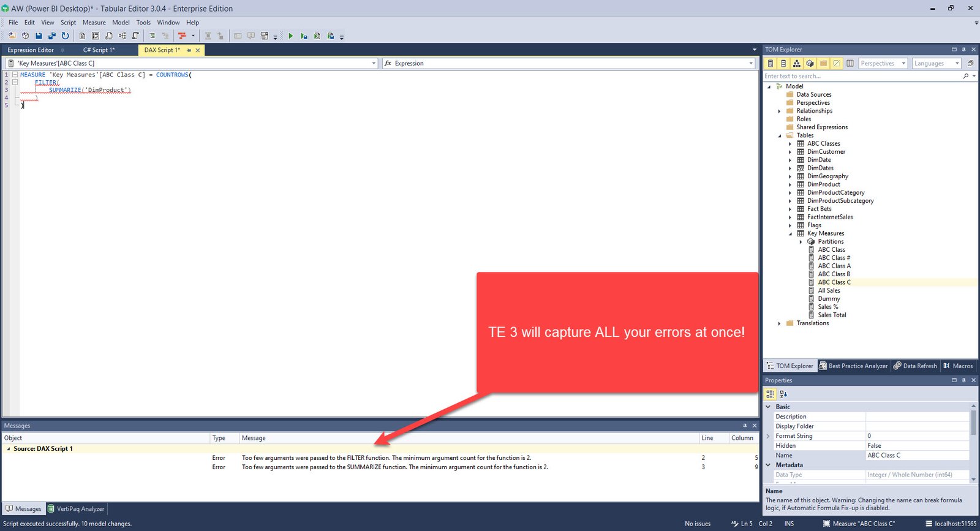The height and width of the screenshot is (531, 980).
Task: Expand the Partitions node
Action: pos(801,241)
